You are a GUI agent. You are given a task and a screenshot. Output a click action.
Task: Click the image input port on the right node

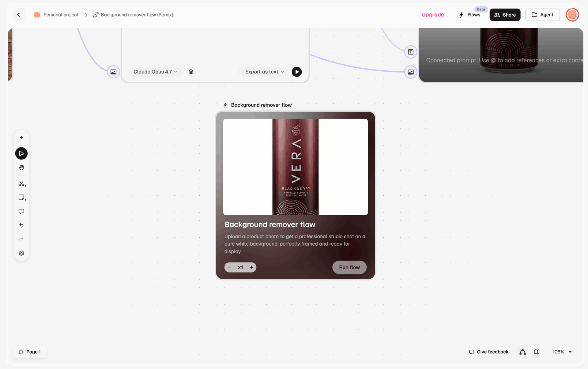click(411, 72)
